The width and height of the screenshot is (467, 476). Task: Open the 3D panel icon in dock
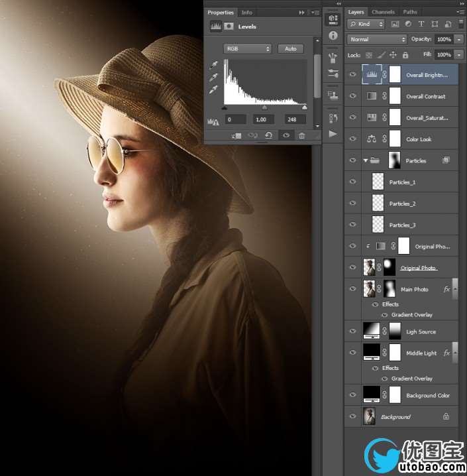pos(333,20)
